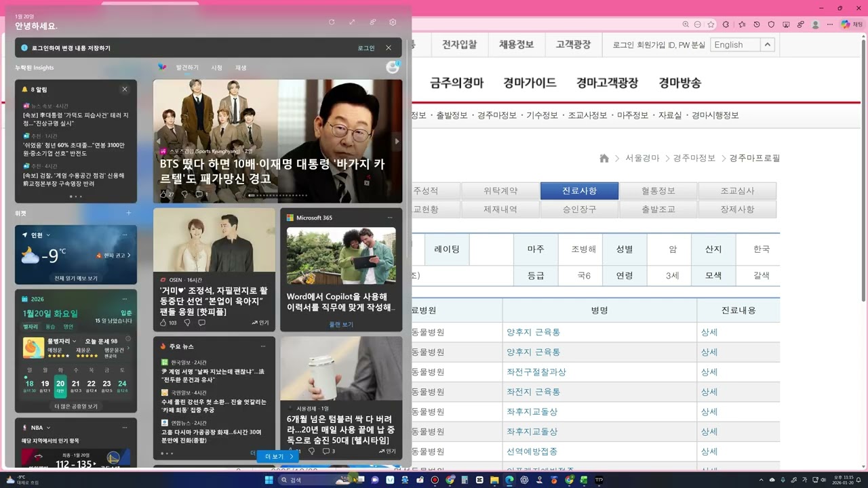
Task: View 전체 일기 예보 보기 forecast
Action: (x=76, y=278)
